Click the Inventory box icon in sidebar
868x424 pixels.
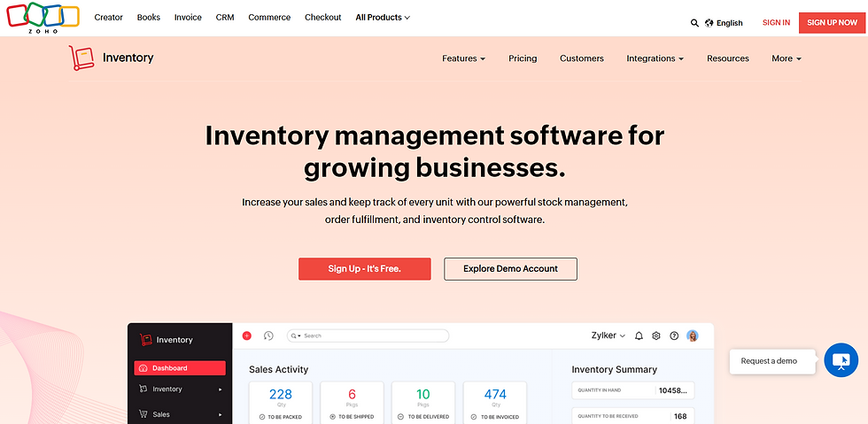click(x=143, y=389)
